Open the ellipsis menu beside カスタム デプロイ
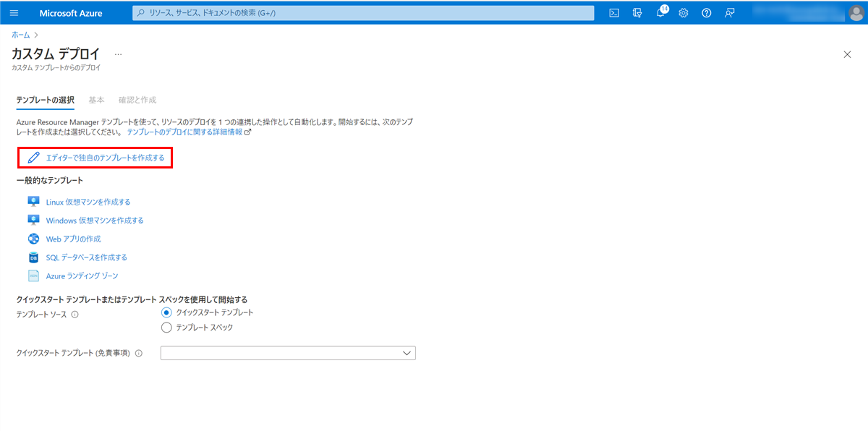Image resolution: width=868 pixels, height=431 pixels. click(119, 54)
